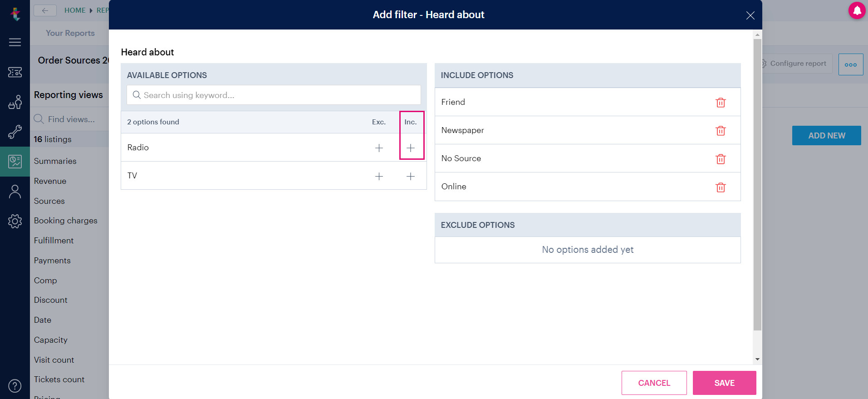
Task: Select the Sources reporting view
Action: tap(49, 201)
